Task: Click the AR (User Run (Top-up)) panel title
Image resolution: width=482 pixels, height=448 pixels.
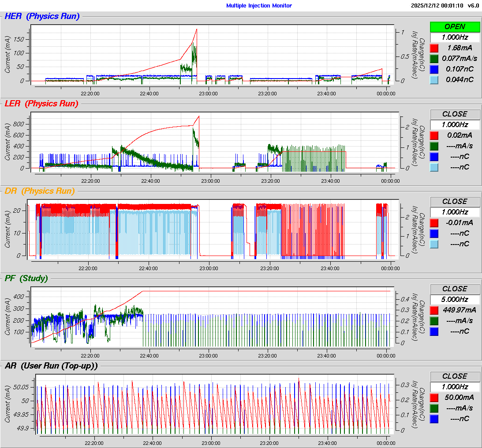Action: point(51,365)
